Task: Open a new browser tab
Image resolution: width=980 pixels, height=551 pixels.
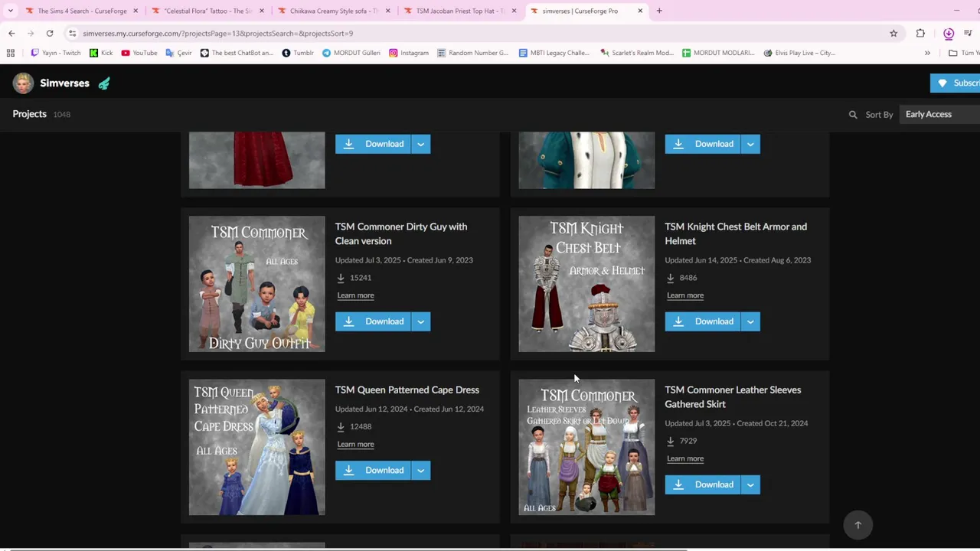Action: 659,11
